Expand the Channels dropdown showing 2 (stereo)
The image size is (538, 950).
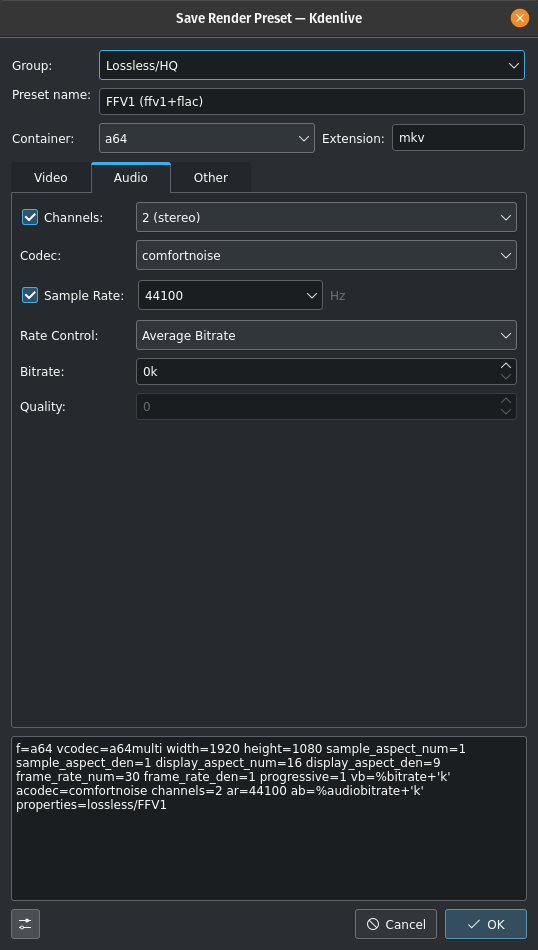[x=327, y=217]
